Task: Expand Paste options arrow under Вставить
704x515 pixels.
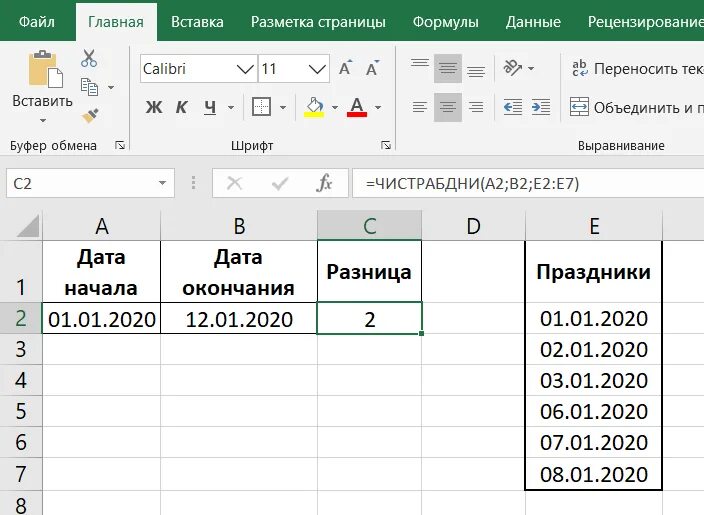Action: [43, 120]
